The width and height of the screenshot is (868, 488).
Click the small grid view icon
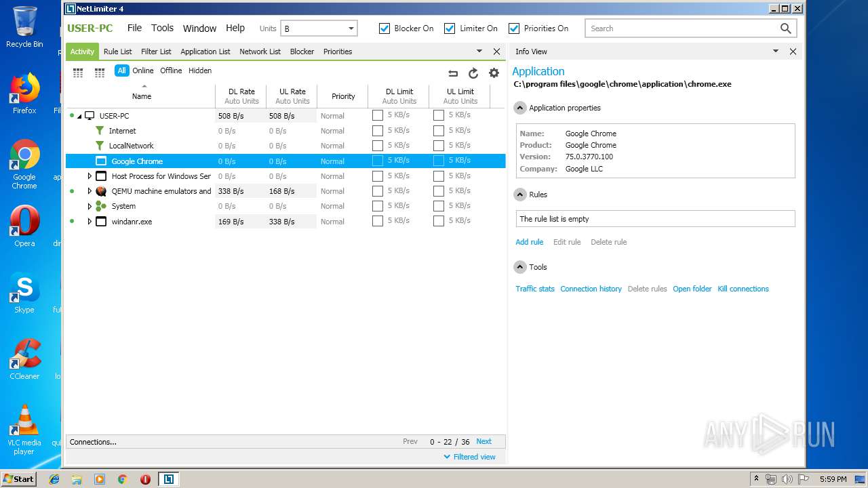click(78, 73)
